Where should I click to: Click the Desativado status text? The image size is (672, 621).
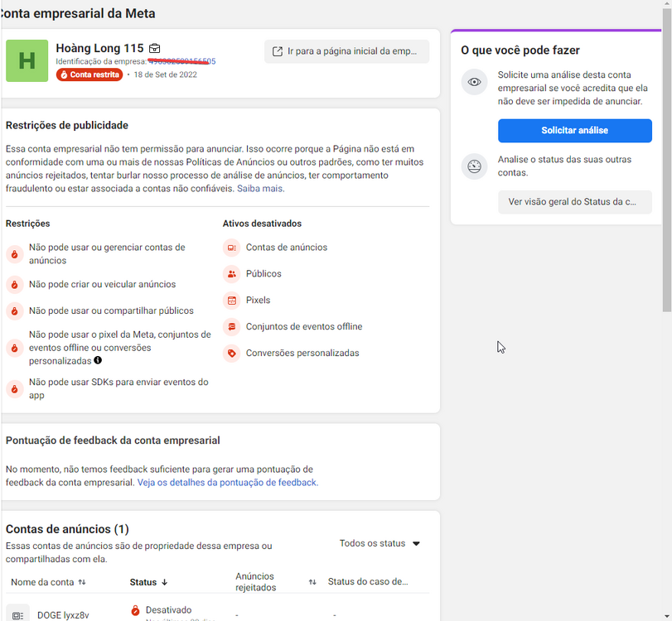[168, 610]
